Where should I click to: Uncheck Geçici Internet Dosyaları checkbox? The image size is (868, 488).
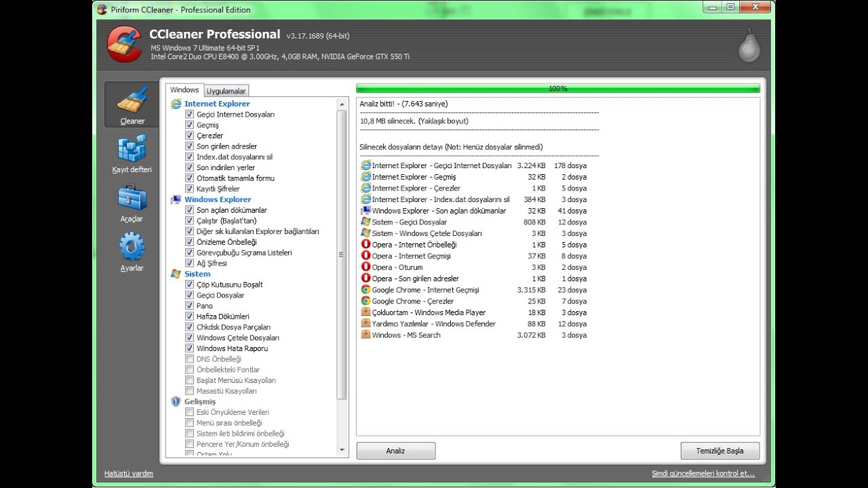coord(190,115)
